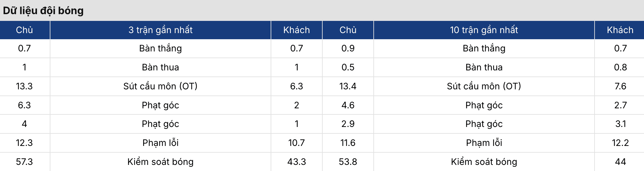Click "Bàn thua" label under 10 trận gần nhất
The height and width of the screenshot is (171, 644).
click(484, 67)
